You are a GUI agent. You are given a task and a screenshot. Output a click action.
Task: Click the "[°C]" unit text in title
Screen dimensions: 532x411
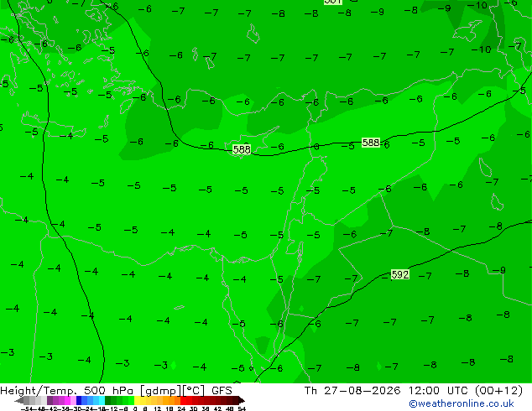point(194,391)
